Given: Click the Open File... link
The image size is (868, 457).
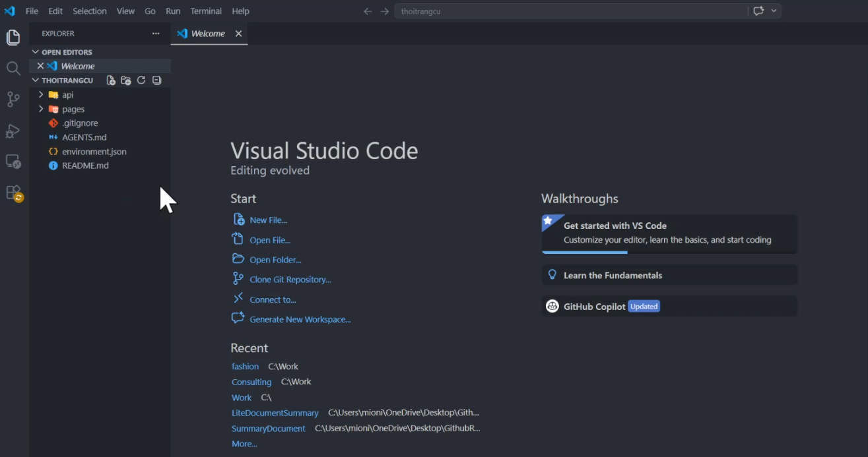Looking at the screenshot, I should pos(270,240).
